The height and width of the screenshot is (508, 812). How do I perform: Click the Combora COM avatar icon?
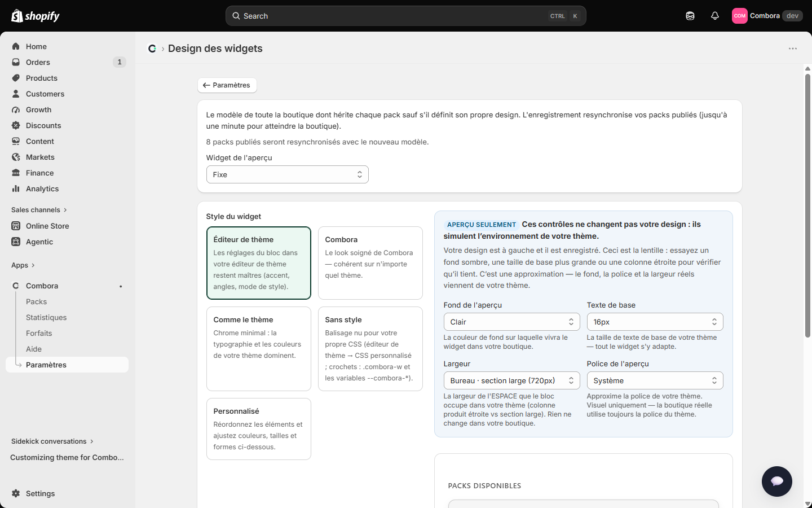740,16
